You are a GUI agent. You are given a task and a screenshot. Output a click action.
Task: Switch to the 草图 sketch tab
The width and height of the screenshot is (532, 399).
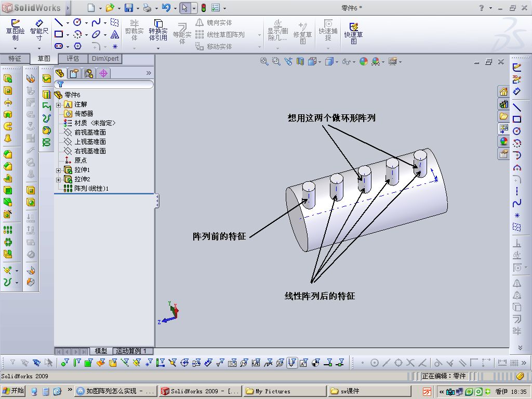click(44, 59)
